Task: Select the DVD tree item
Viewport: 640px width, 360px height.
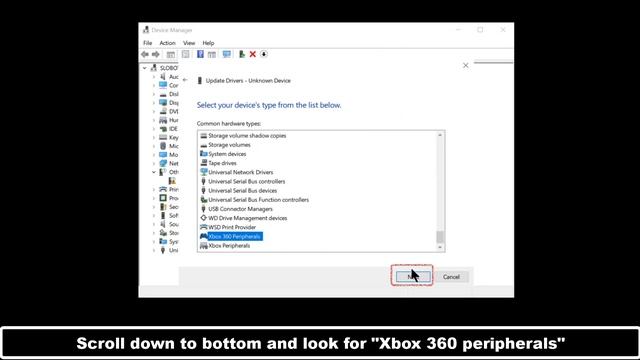Action: [174, 111]
